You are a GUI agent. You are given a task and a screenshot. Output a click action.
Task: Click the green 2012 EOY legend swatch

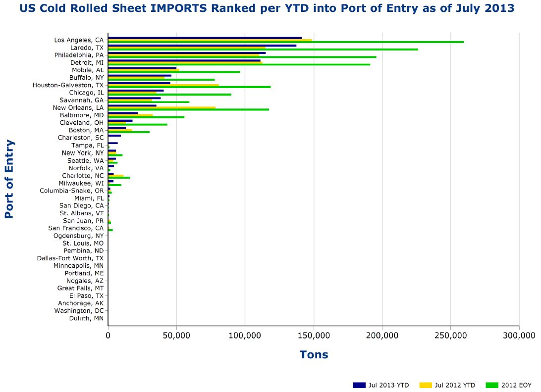(x=491, y=385)
